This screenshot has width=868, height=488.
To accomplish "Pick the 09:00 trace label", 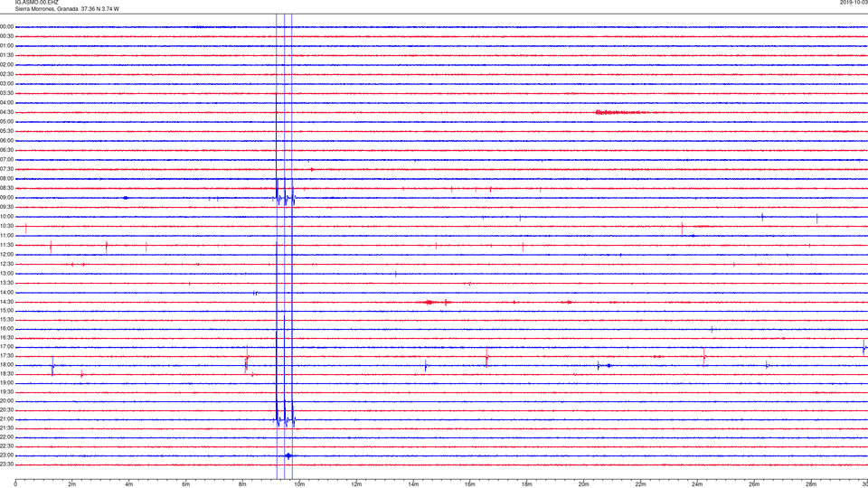I will (x=7, y=198).
